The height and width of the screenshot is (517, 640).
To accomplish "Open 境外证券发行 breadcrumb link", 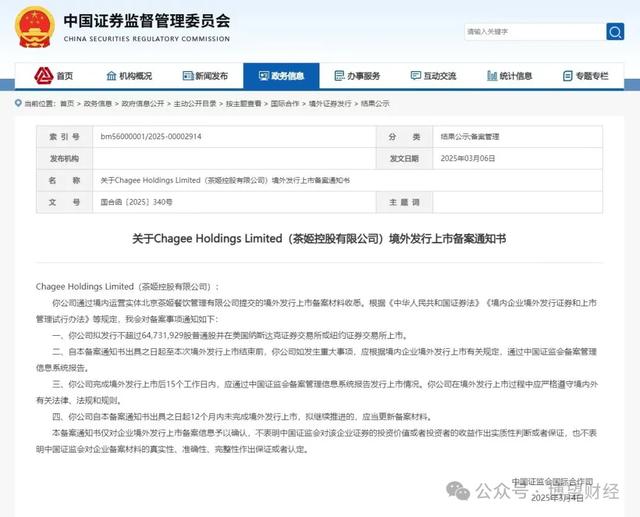I will [330, 103].
